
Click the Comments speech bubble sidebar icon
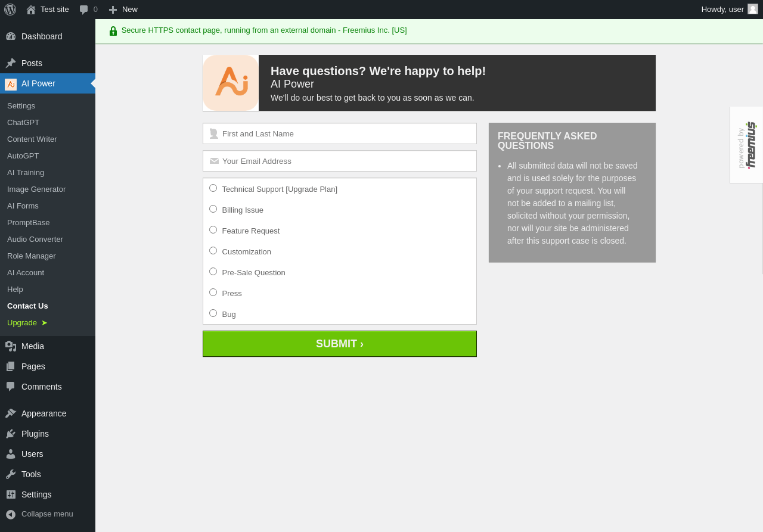[11, 387]
